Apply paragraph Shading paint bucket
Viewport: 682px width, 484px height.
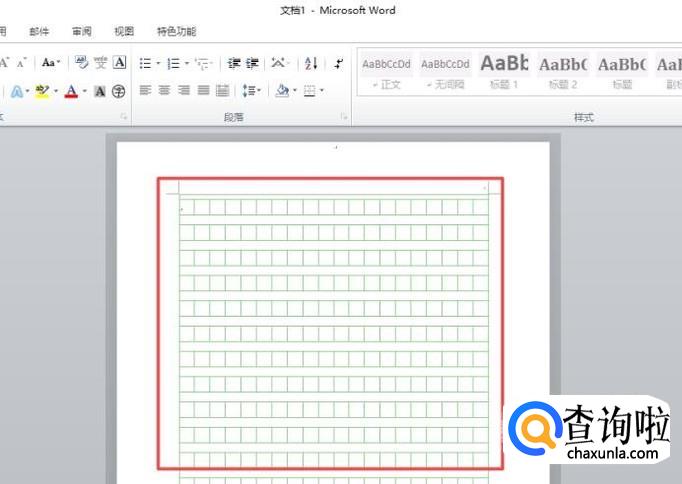click(282, 90)
